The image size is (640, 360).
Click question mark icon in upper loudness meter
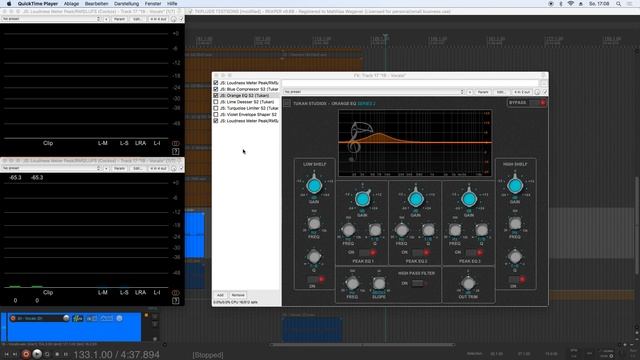tap(176, 151)
